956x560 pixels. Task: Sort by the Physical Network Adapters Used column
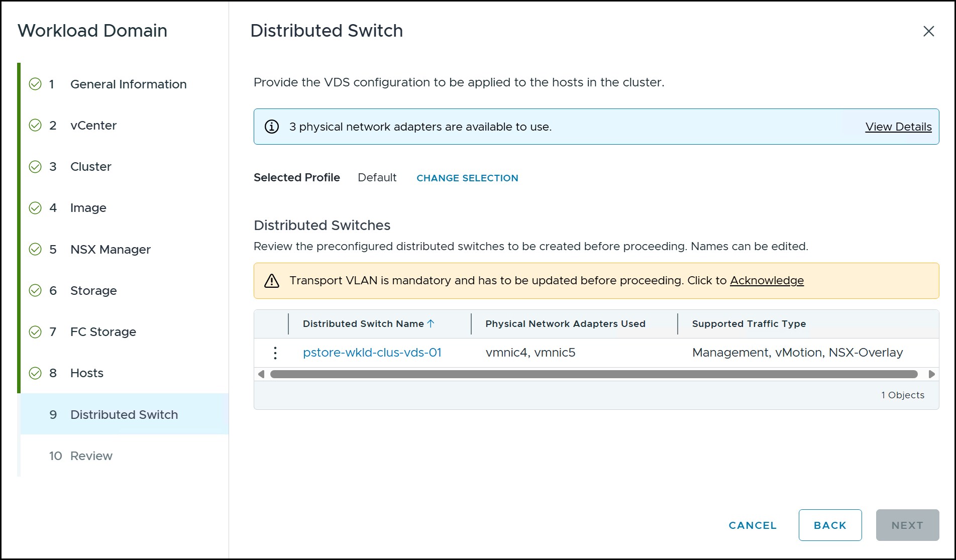[565, 324]
